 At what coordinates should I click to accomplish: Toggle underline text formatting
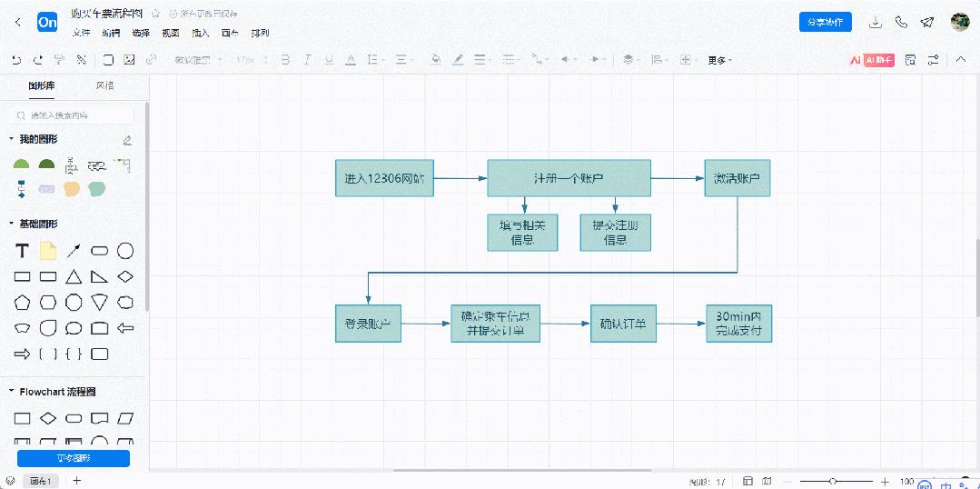[x=329, y=60]
